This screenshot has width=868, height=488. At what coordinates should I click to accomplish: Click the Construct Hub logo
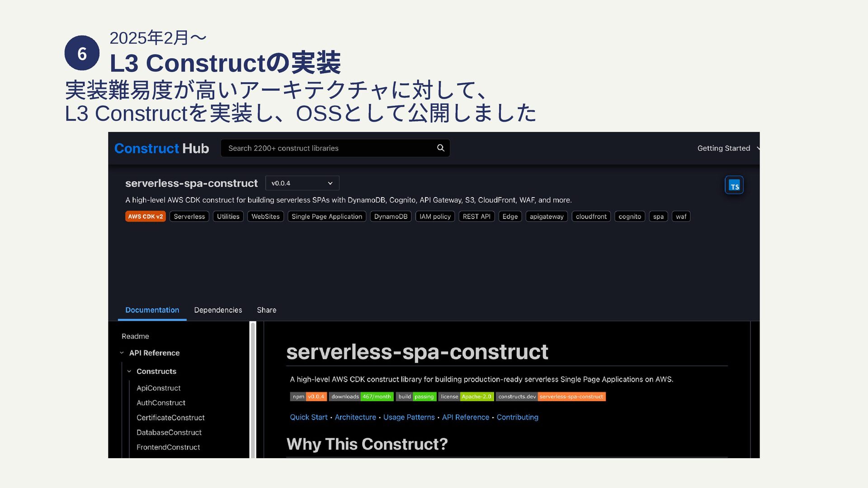[x=161, y=148]
